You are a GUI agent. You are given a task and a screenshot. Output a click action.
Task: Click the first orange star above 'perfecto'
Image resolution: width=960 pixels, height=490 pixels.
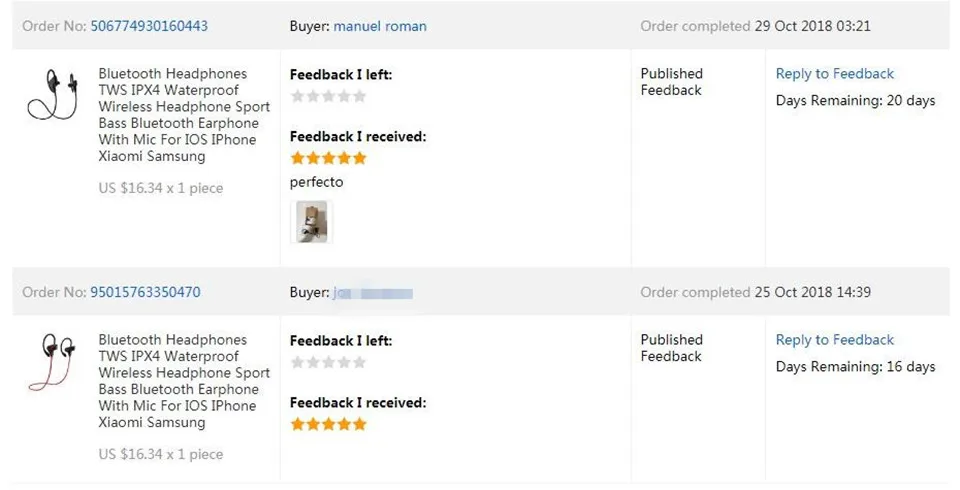click(298, 158)
